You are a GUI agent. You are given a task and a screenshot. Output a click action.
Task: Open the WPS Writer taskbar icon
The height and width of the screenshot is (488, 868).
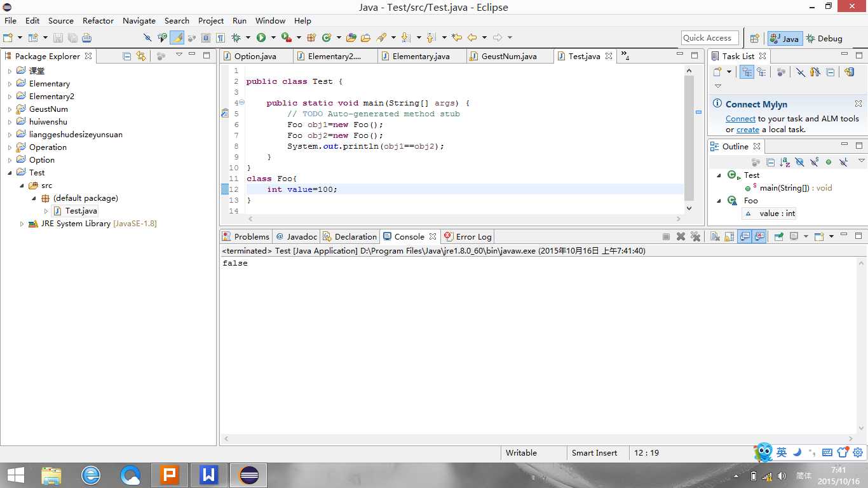tap(209, 475)
